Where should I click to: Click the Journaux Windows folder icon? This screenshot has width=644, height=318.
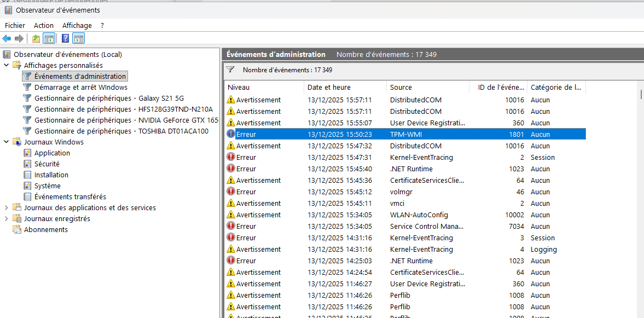click(17, 142)
